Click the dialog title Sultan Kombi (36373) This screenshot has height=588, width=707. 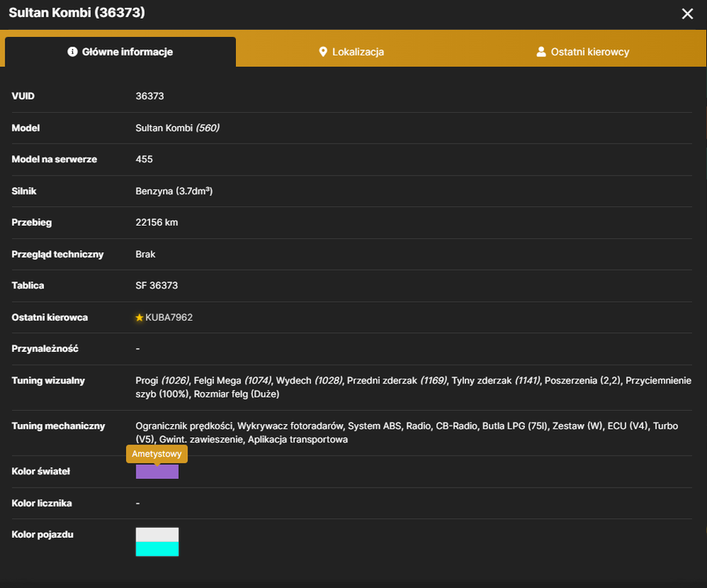coord(77,13)
